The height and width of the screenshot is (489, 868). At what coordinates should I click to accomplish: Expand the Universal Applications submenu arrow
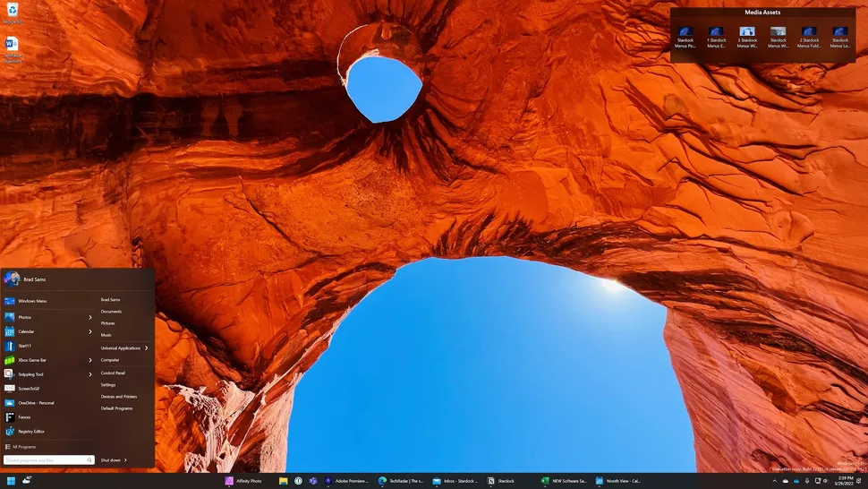147,348
